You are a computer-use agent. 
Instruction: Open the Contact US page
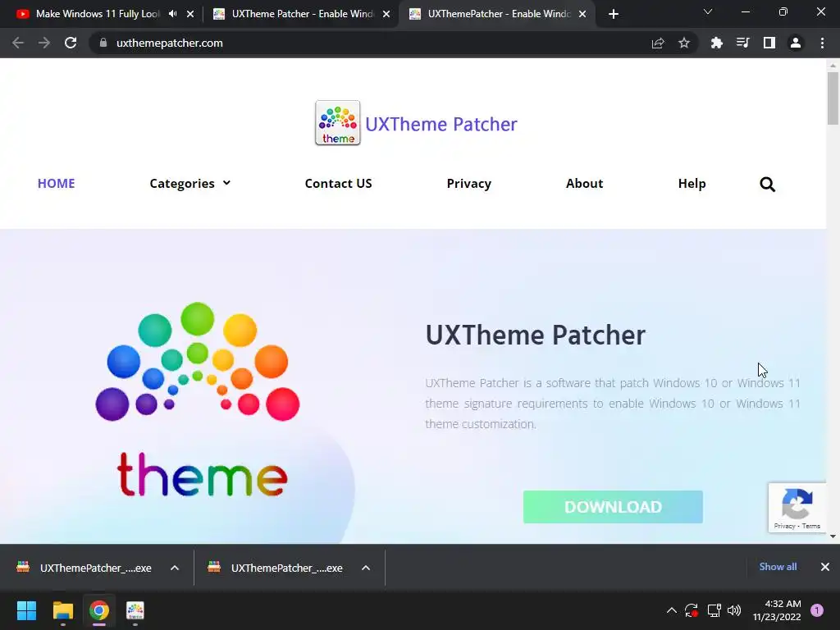(338, 183)
